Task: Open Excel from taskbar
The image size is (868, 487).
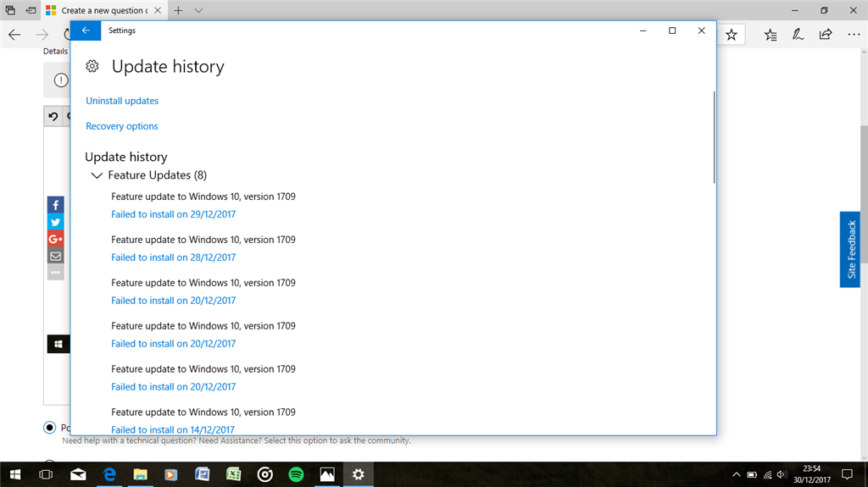Action: [x=234, y=474]
